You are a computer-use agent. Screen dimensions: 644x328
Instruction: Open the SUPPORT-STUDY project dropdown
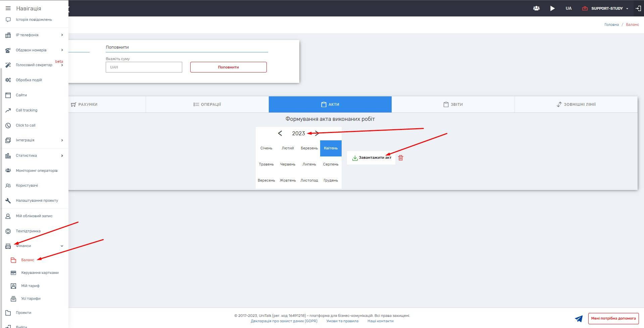(x=609, y=8)
